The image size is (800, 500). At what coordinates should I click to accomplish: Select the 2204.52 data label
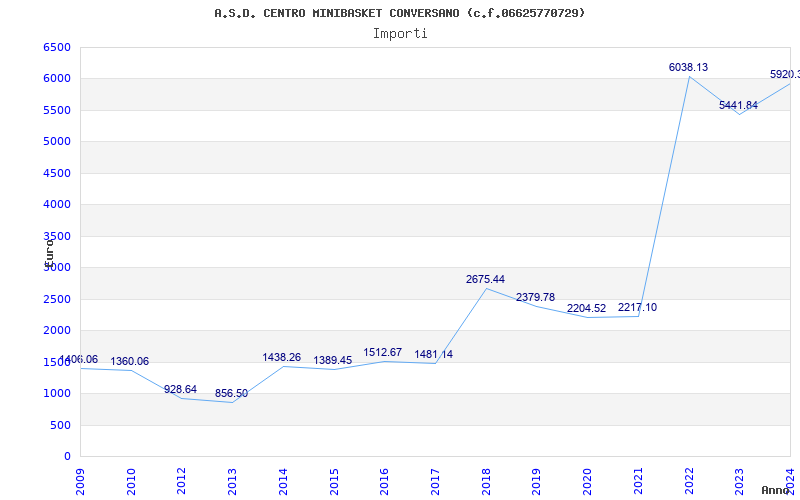click(x=586, y=308)
